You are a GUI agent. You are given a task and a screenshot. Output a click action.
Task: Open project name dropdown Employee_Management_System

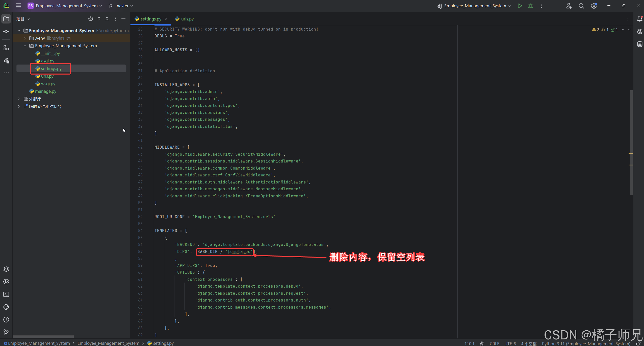65,6
